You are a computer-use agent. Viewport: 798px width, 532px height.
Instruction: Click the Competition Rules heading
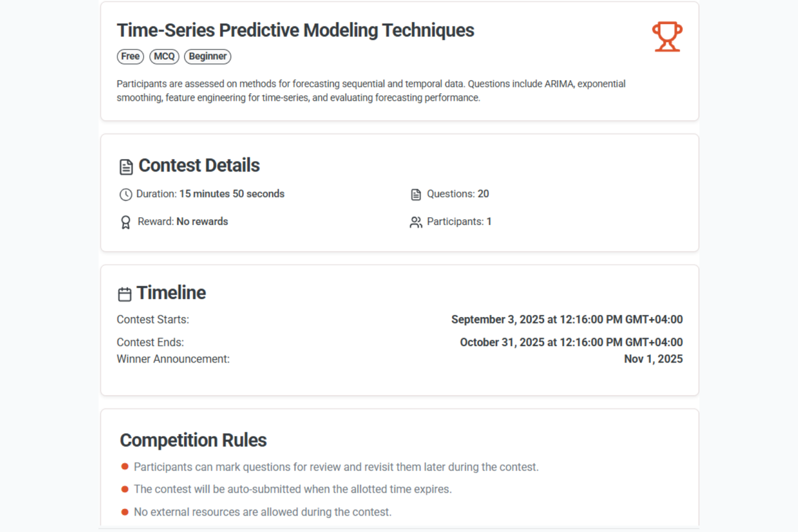pyautogui.click(x=193, y=440)
